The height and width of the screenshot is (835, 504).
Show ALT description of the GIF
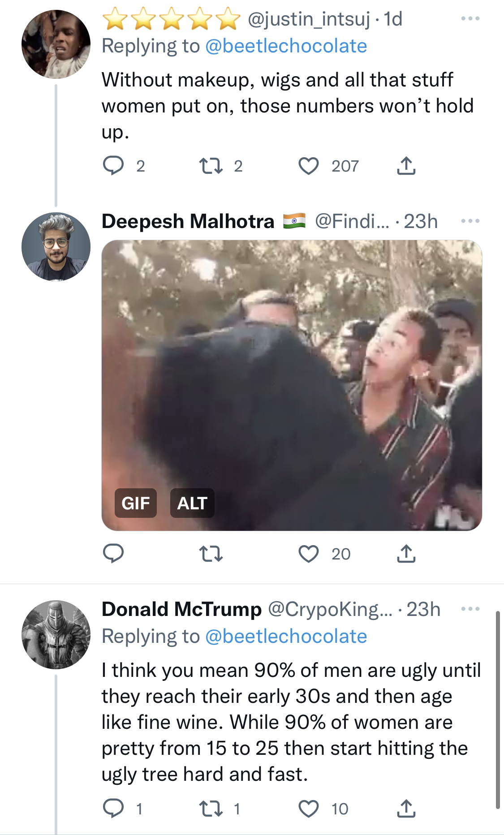192,503
